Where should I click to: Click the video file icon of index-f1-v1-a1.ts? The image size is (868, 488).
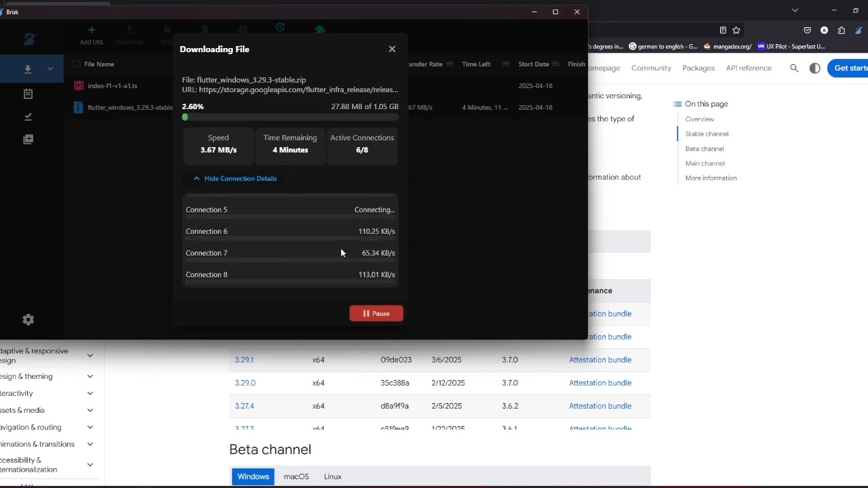(79, 85)
